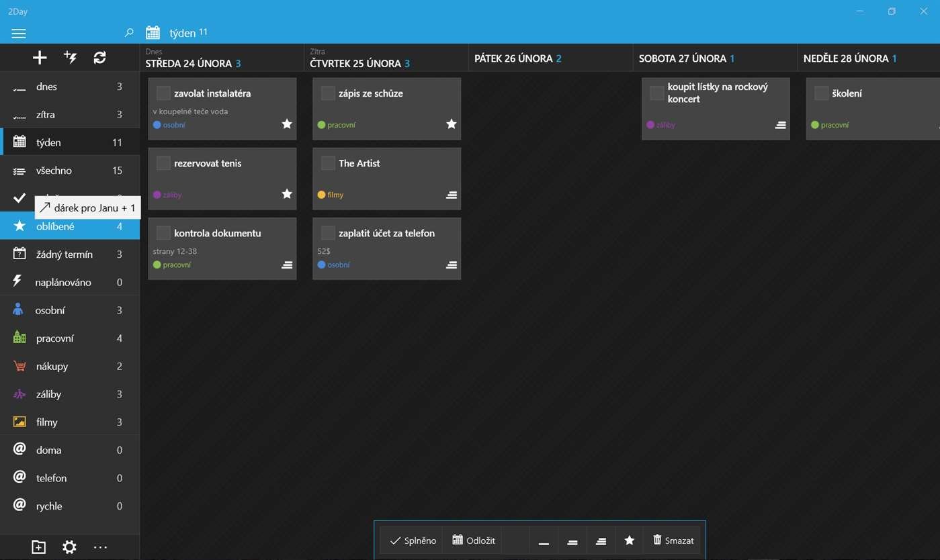940x560 pixels.
Task: Click the add folder icon
Action: [38, 547]
